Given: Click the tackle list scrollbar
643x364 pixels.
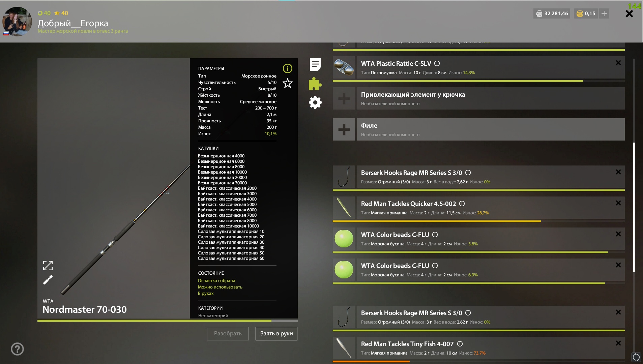Looking at the screenshot, I should 634,207.
